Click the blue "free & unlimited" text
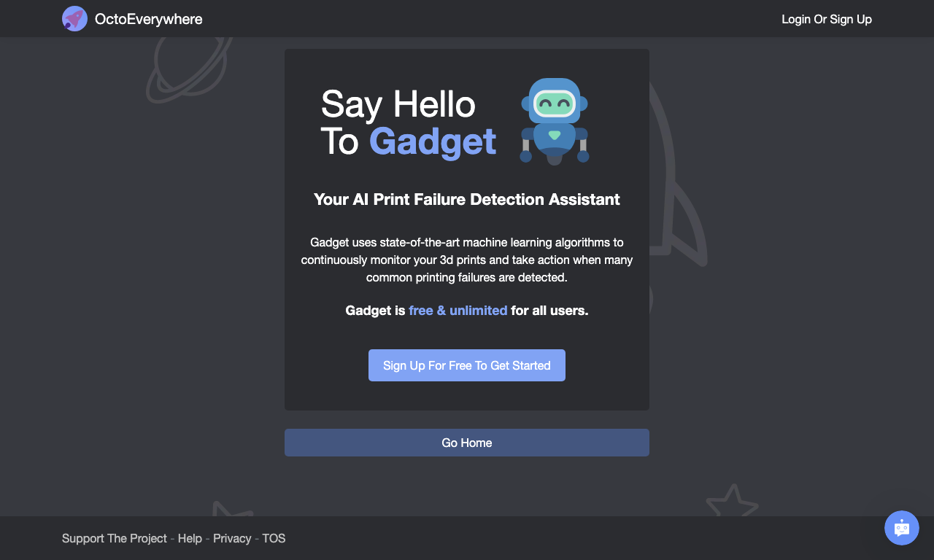Image resolution: width=934 pixels, height=560 pixels. pos(458,311)
